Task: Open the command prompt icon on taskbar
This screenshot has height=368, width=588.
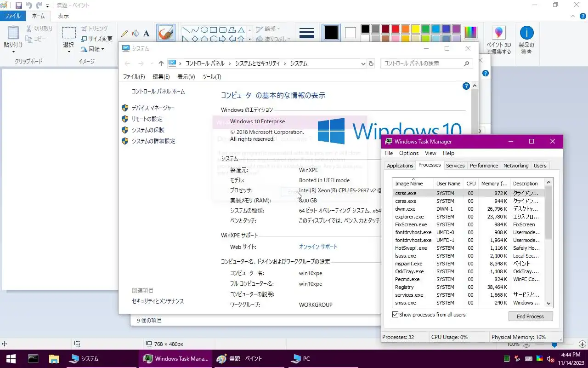Action: pyautogui.click(x=33, y=358)
